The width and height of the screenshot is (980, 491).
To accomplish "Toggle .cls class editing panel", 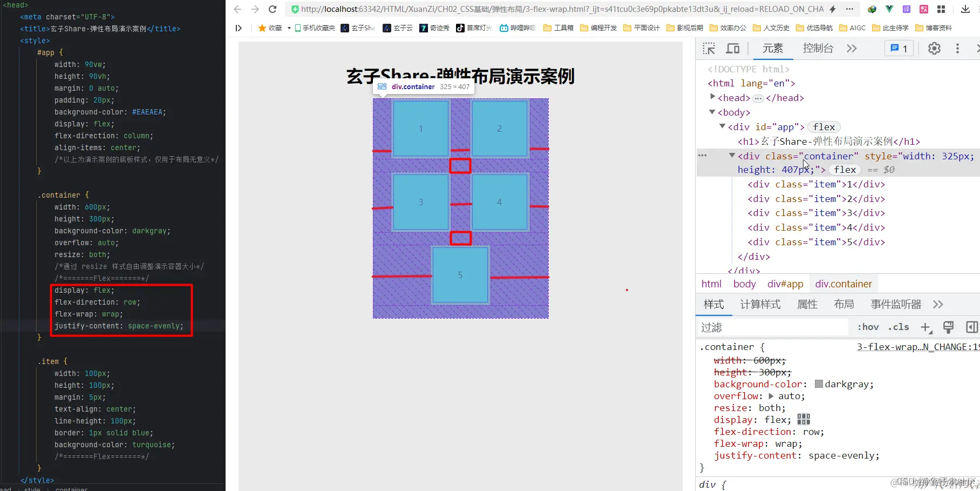I will point(898,327).
